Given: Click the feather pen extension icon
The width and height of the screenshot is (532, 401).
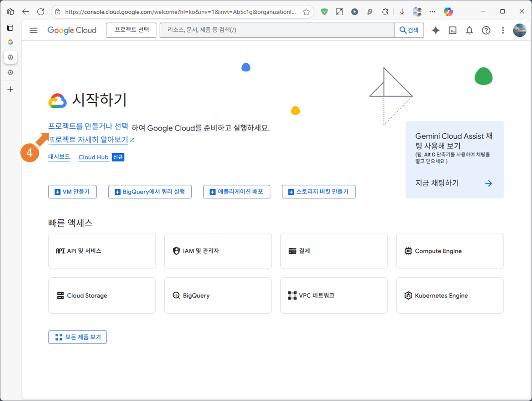Looking at the screenshot, I should (x=370, y=12).
